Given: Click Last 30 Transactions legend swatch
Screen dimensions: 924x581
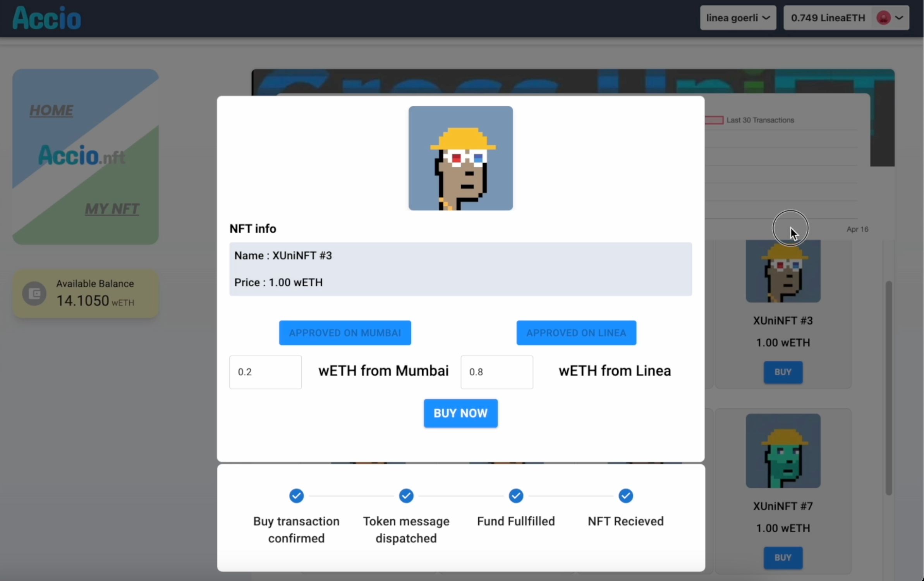Looking at the screenshot, I should coord(714,120).
